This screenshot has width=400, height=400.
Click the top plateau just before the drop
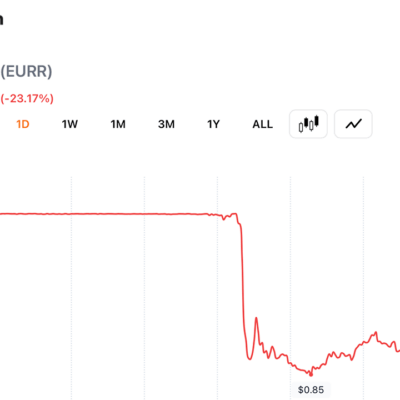(x=234, y=214)
